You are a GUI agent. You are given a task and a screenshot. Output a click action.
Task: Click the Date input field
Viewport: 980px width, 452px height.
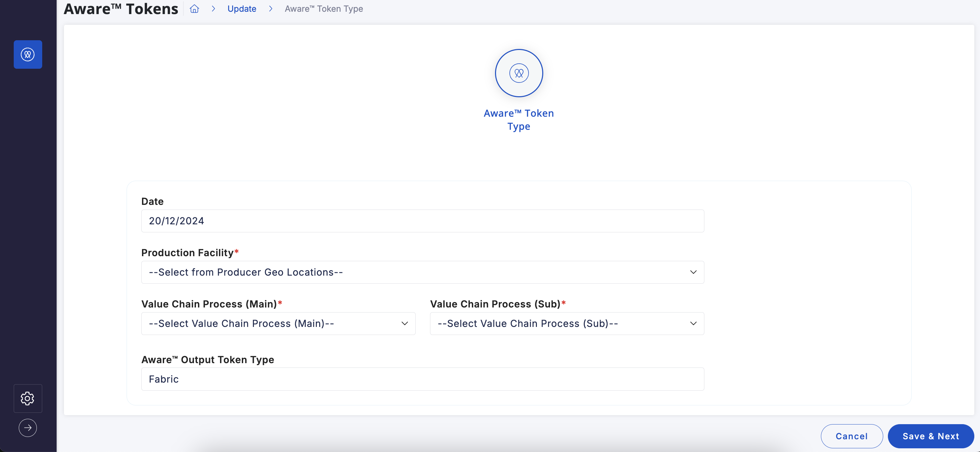[x=422, y=221]
